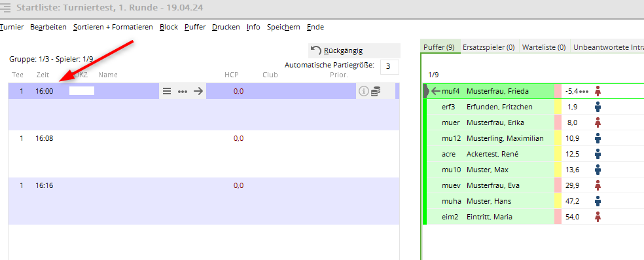Select player Musterfrau, Erika in the buffer

point(495,122)
